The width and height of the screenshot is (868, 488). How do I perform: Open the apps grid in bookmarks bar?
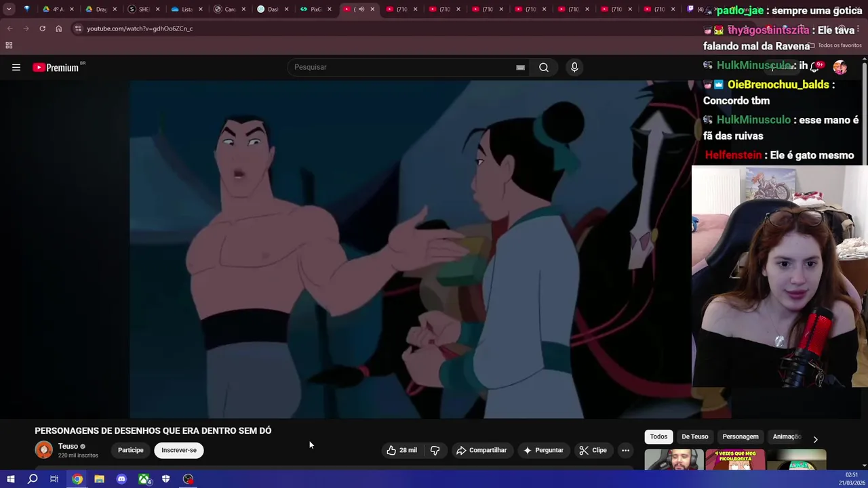coord(9,45)
